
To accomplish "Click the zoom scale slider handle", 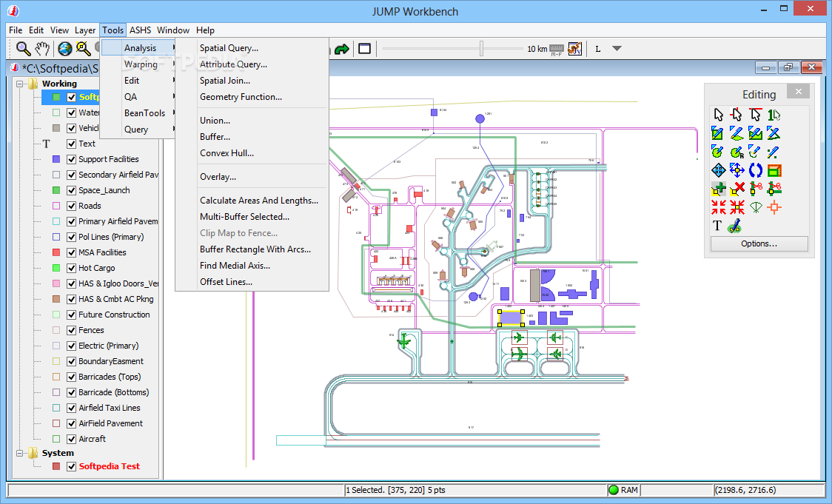I will (x=481, y=48).
